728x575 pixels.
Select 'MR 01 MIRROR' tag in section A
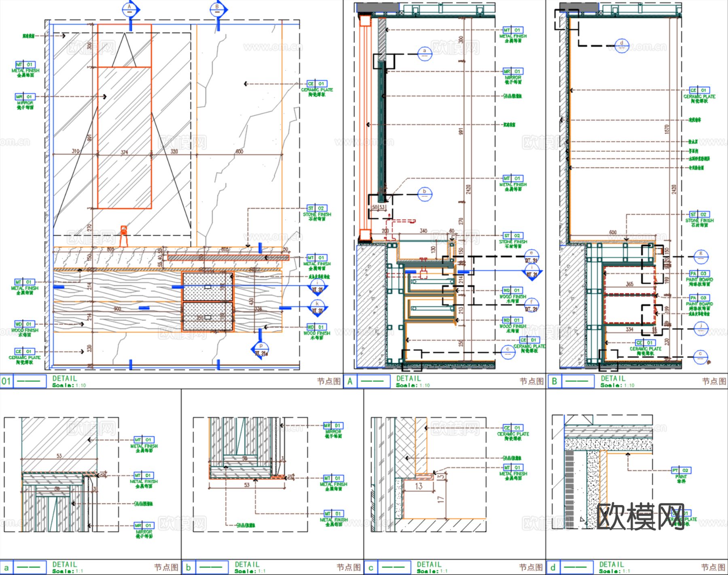click(x=513, y=76)
